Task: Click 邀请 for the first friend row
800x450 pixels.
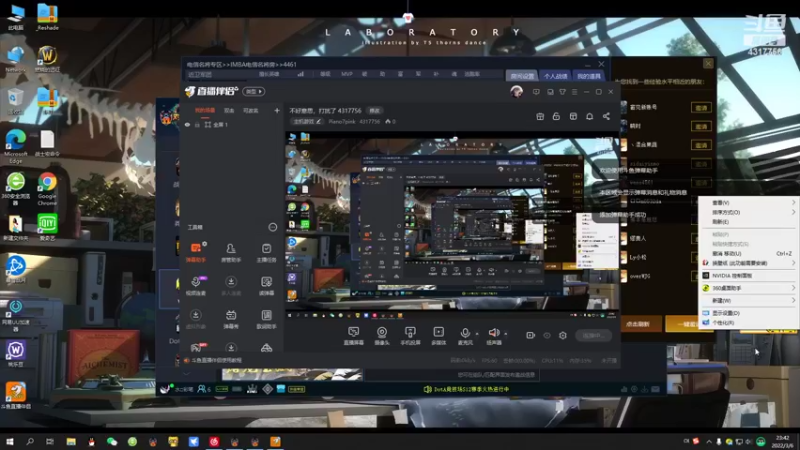Action: coord(701,108)
